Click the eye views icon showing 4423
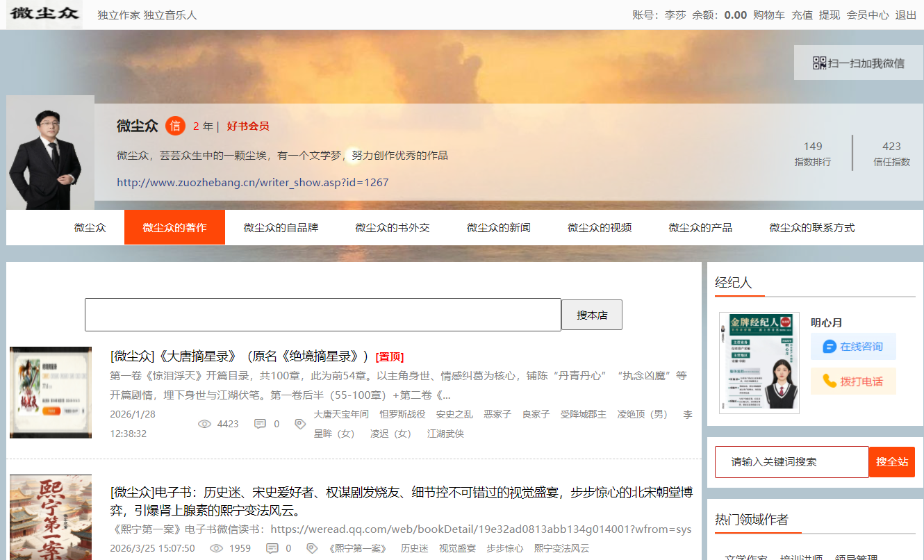The image size is (924, 560). click(x=204, y=424)
